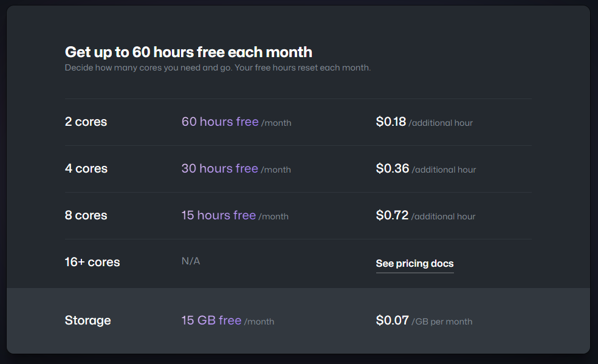Click the '/GB per month' unit label
This screenshot has height=364, width=598.
[442, 321]
